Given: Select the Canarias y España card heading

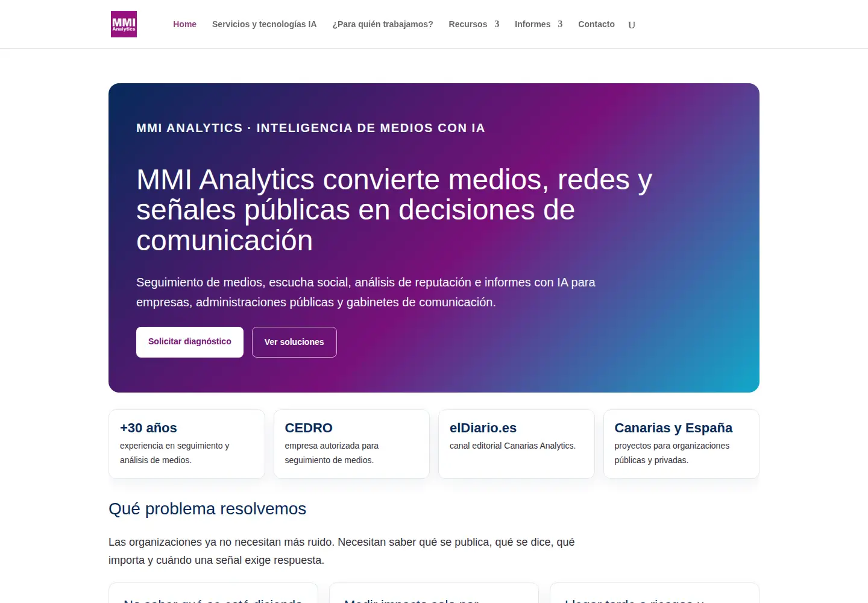Looking at the screenshot, I should coord(673,428).
